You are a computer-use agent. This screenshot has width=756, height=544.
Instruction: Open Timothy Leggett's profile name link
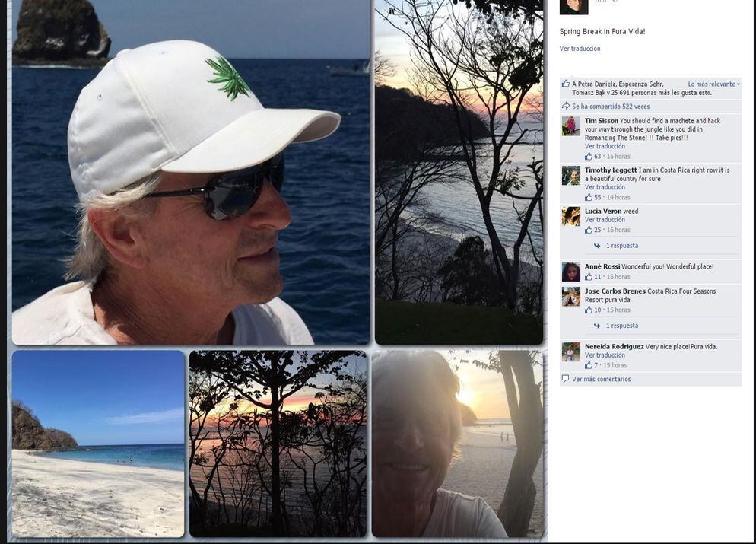point(611,170)
